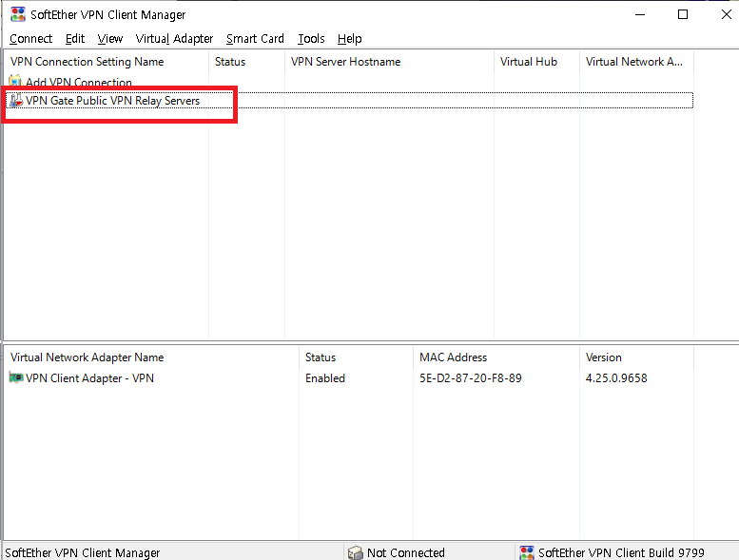Click SoftEther VPN Client Build 9799 text
This screenshot has height=560, width=739.
point(621,553)
